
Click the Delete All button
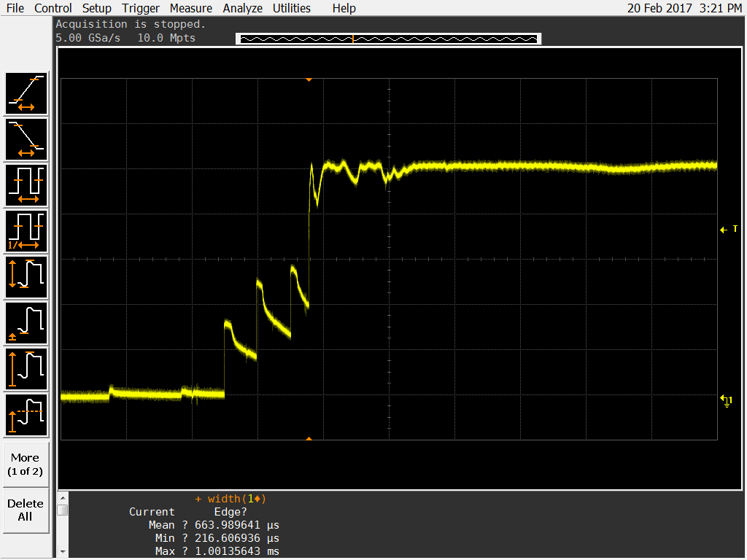click(x=26, y=510)
